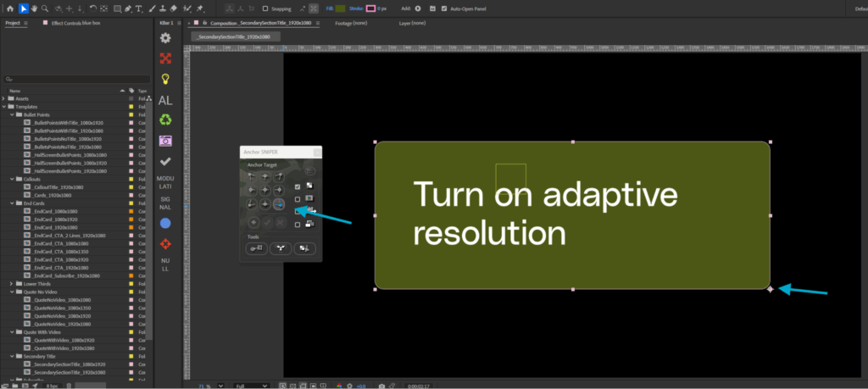
Task: Activate the Selection arrow tool
Action: pyautogui.click(x=24, y=8)
